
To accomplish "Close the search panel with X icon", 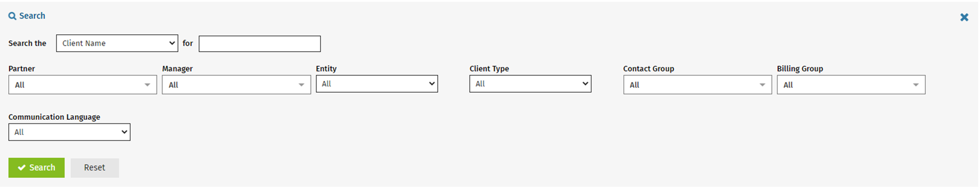I will (964, 17).
